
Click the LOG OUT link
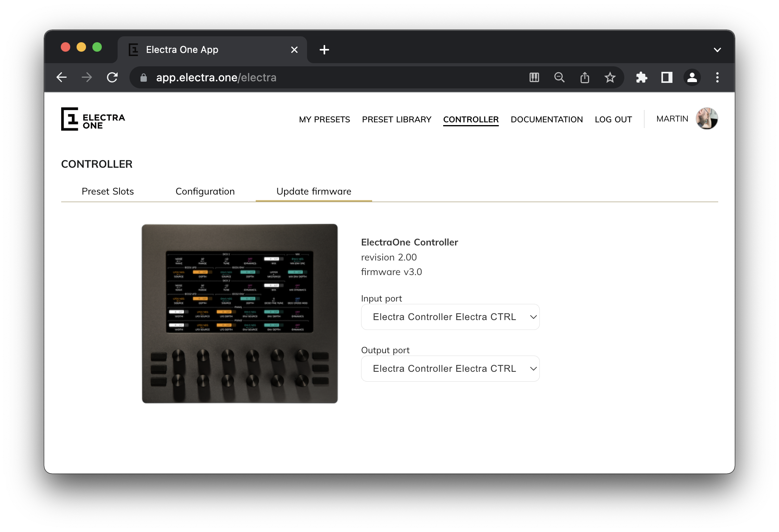click(x=613, y=119)
